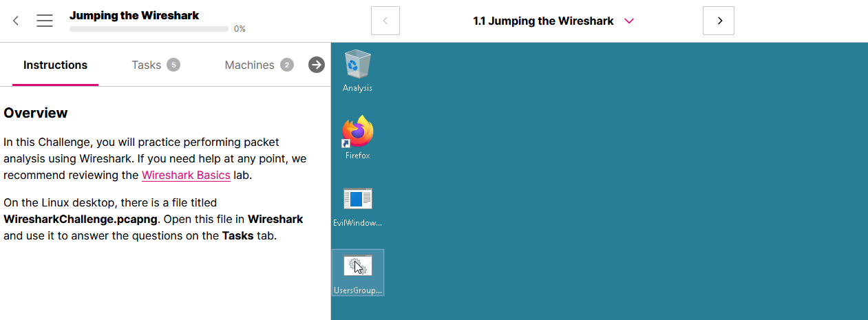
Task: Click the lab progress bar
Action: point(149,29)
